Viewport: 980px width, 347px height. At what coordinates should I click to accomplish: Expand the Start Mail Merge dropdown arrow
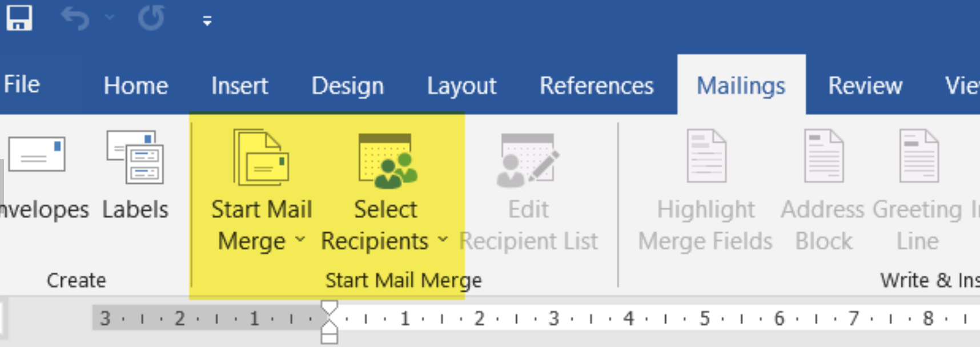point(300,240)
